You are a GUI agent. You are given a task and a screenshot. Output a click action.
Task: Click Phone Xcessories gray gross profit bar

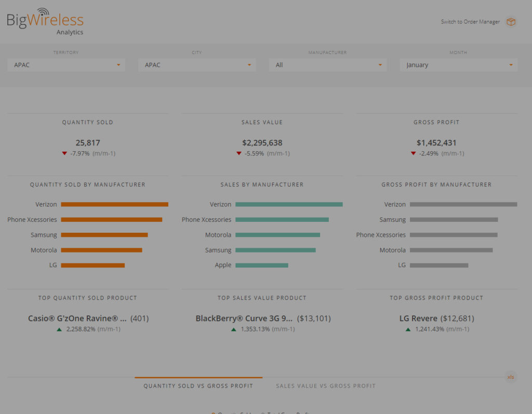tap(454, 235)
